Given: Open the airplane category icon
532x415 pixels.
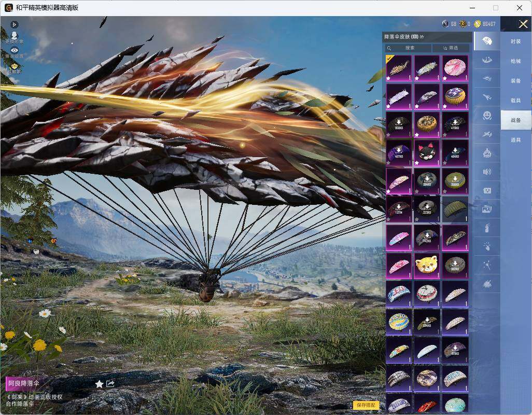Looking at the screenshot, I should point(487,98).
